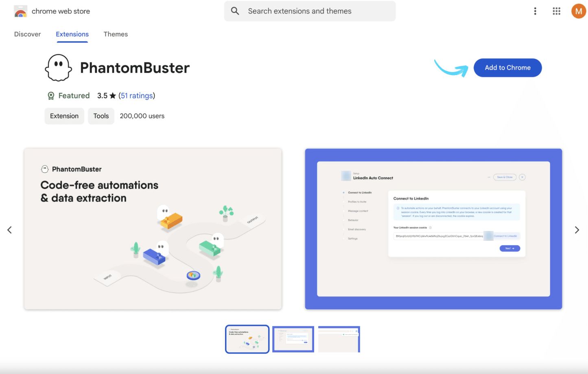Open the Code-free automations preview image
The height and width of the screenshot is (374, 588).
point(153,229)
